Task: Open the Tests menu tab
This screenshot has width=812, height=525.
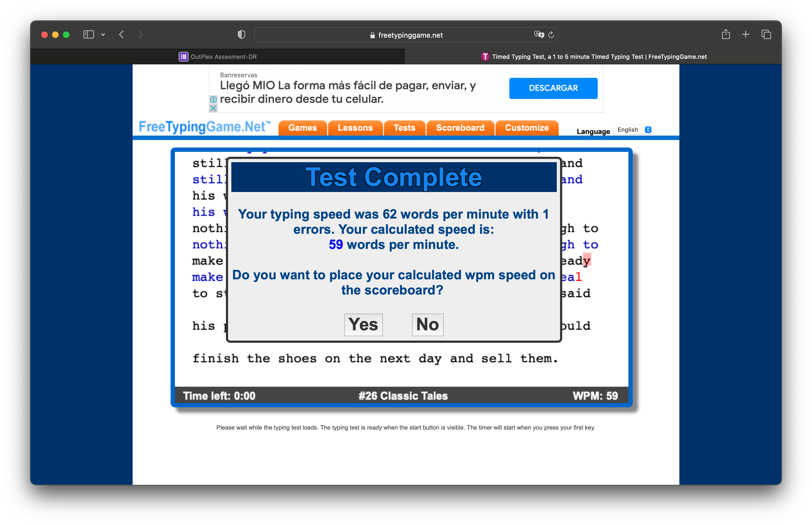Action: point(404,128)
